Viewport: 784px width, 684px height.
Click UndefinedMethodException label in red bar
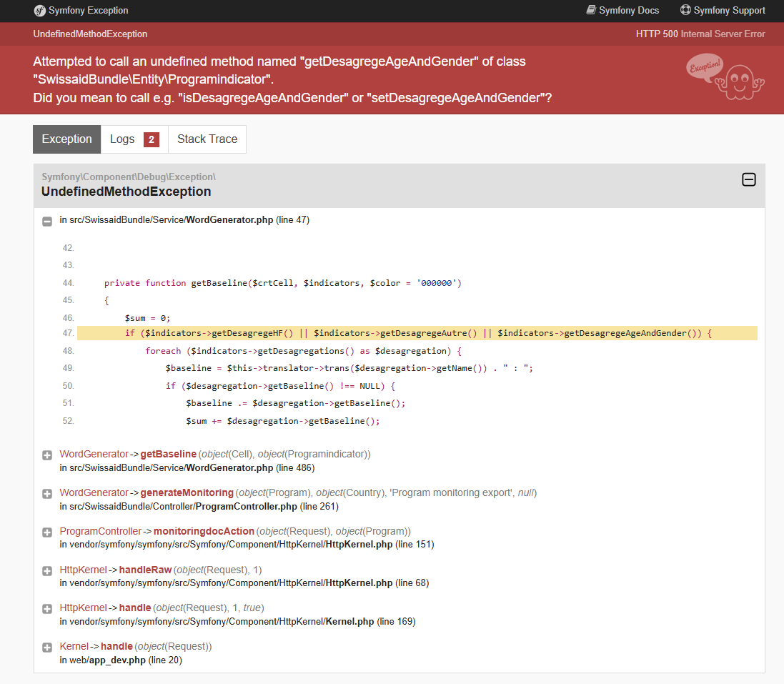pos(90,34)
